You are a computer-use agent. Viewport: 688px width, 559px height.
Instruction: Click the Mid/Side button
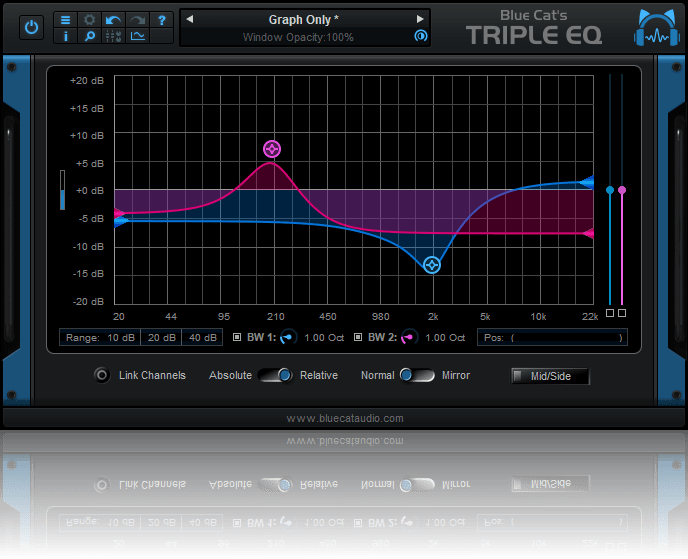point(551,376)
